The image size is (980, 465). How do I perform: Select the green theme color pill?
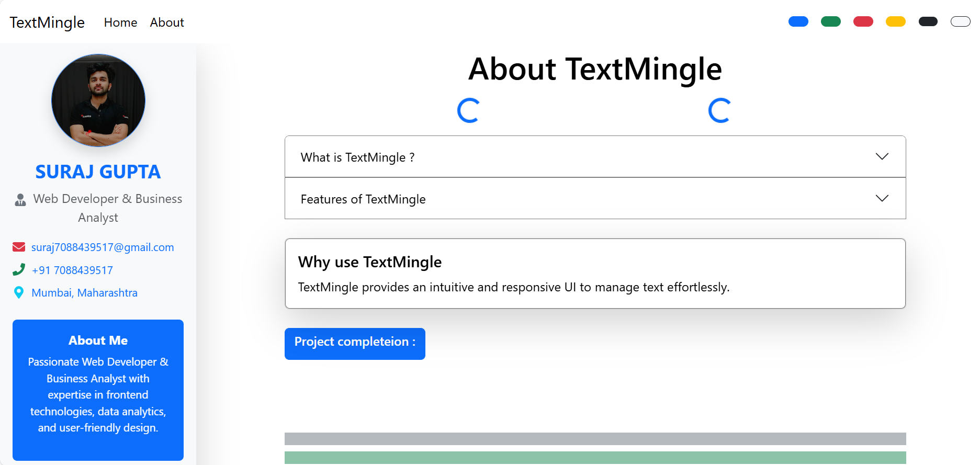click(831, 21)
